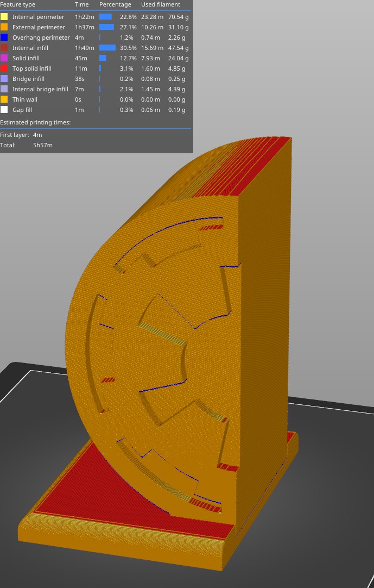
Task: Click the 23.28 m filament length value
Action: (x=152, y=17)
